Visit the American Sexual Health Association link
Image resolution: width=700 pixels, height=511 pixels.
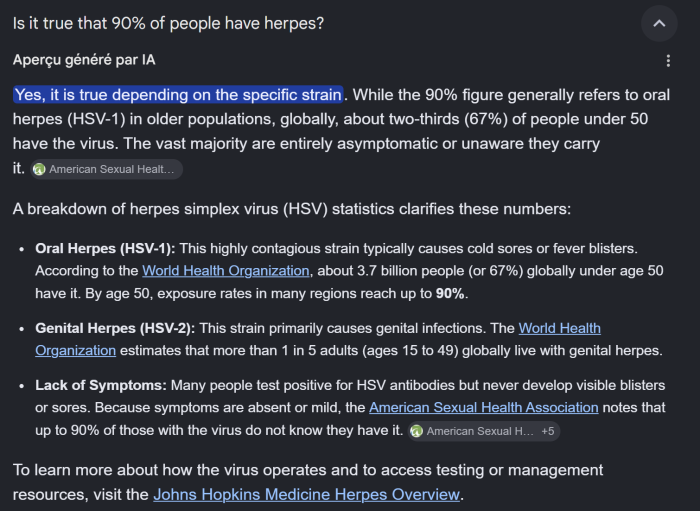coord(483,407)
